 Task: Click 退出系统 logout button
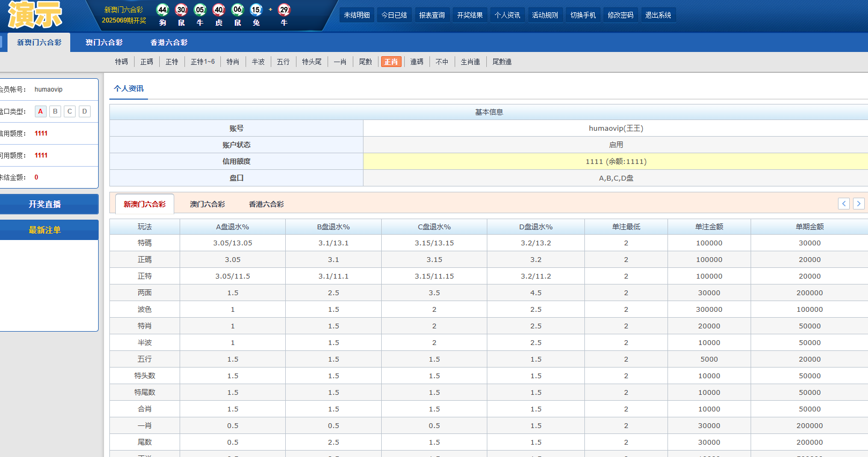[x=658, y=15]
